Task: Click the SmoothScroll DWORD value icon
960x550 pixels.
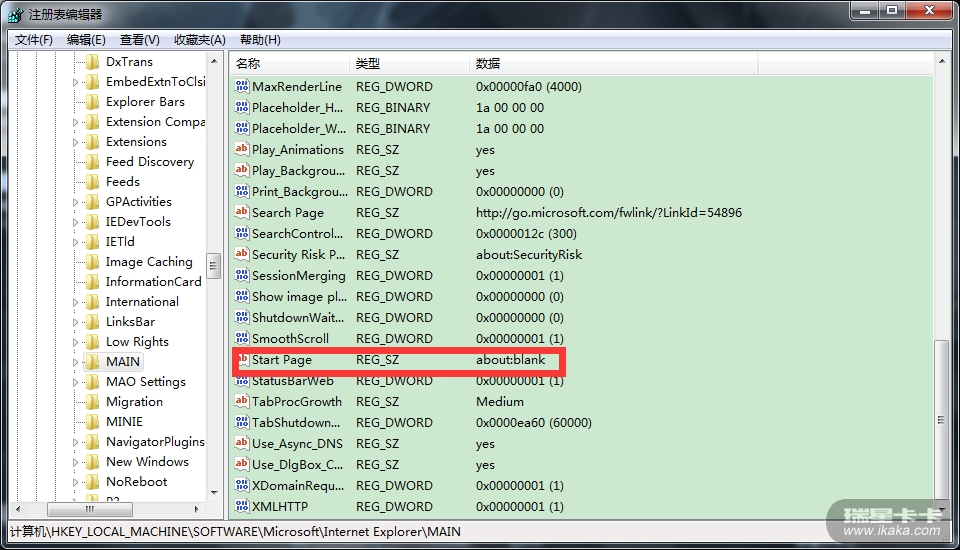Action: point(242,339)
